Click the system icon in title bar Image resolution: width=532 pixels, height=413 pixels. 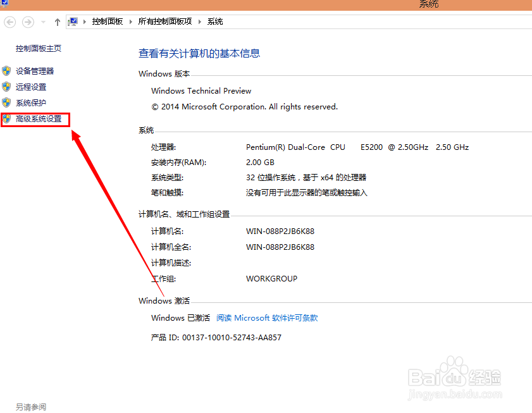point(4,3)
